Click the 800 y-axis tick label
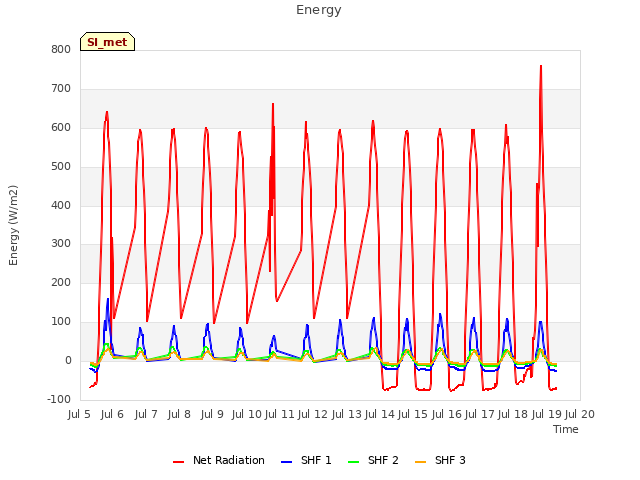This screenshot has width=640, height=480. (x=61, y=49)
